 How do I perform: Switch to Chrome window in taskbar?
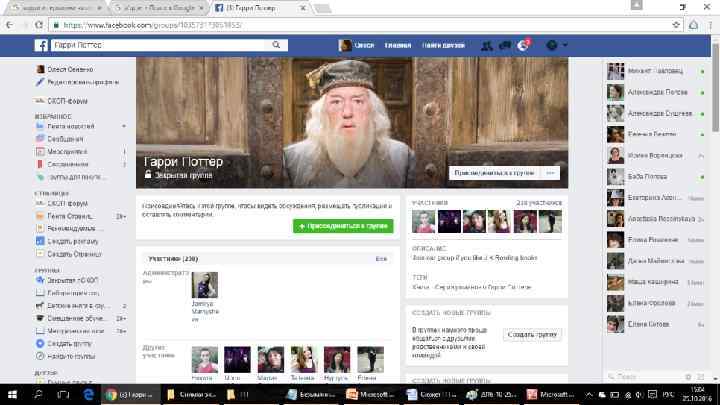(130, 394)
